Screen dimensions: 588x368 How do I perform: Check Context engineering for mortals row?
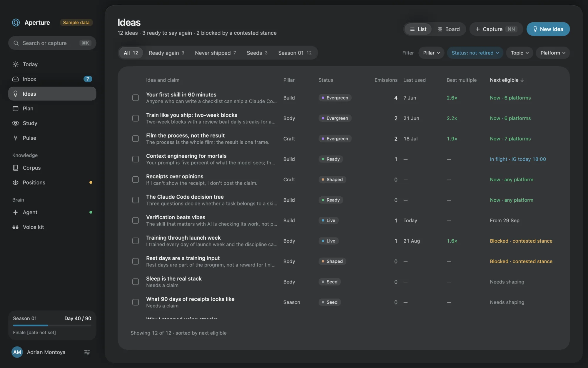pos(136,159)
